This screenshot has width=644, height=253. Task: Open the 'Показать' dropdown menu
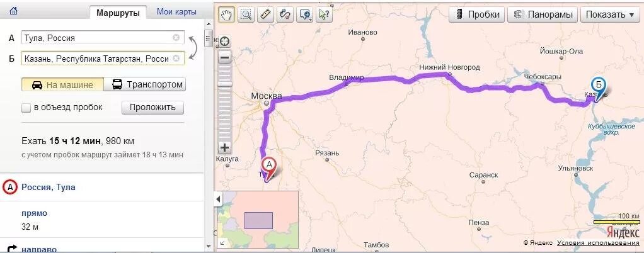(610, 14)
